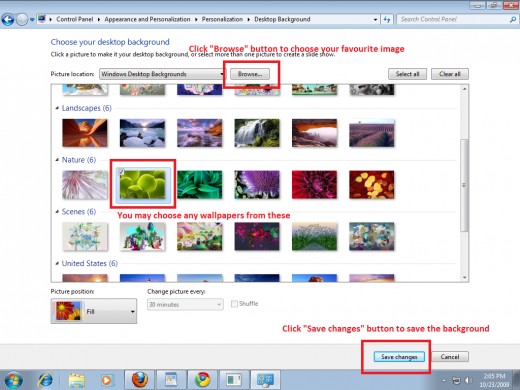Uncheck the selected green leaves wallpaper

pos(122,172)
